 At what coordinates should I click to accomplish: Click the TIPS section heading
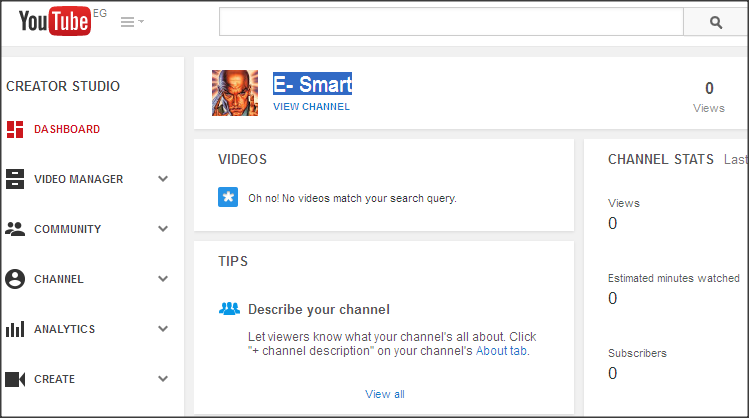point(233,261)
